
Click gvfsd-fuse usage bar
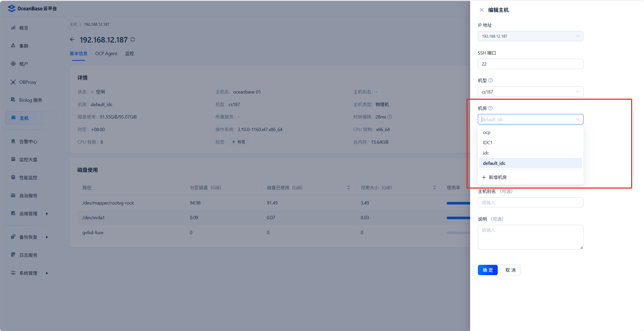pyautogui.click(x=458, y=233)
